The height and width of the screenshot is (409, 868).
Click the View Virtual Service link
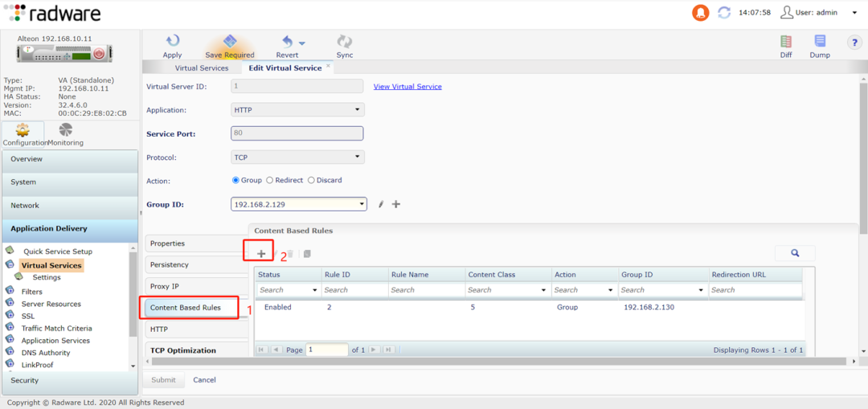[407, 87]
